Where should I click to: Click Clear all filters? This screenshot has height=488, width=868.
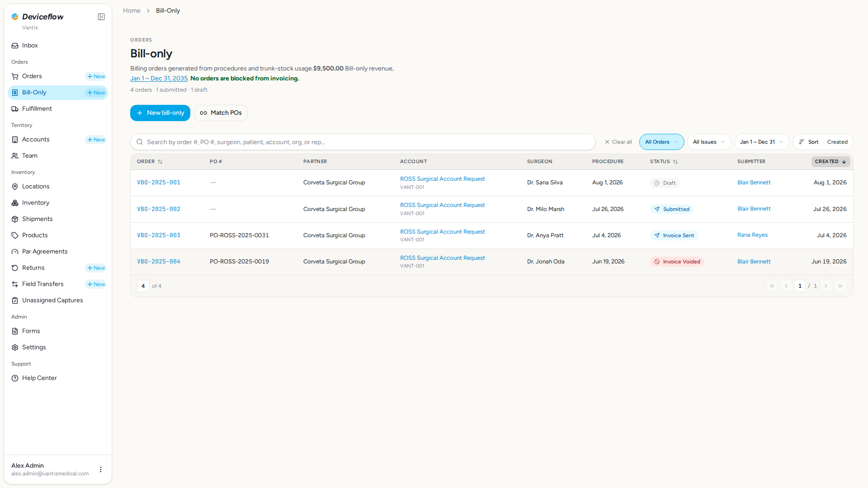tap(618, 142)
